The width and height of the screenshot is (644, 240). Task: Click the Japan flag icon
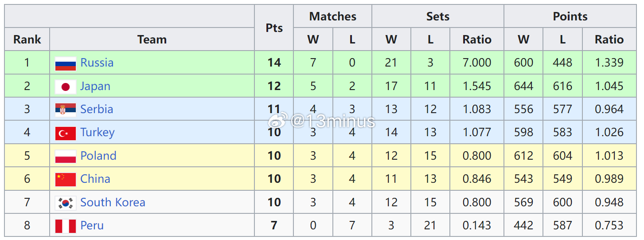(65, 87)
